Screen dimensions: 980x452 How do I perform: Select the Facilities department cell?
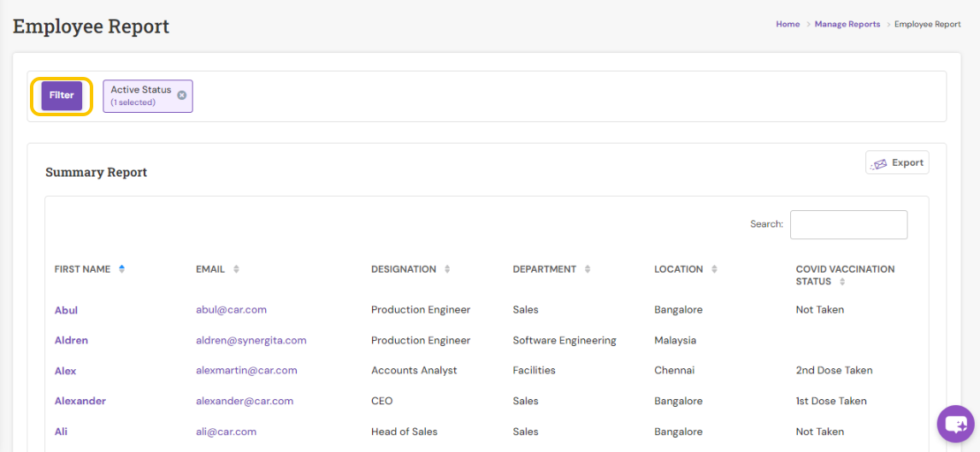click(534, 370)
